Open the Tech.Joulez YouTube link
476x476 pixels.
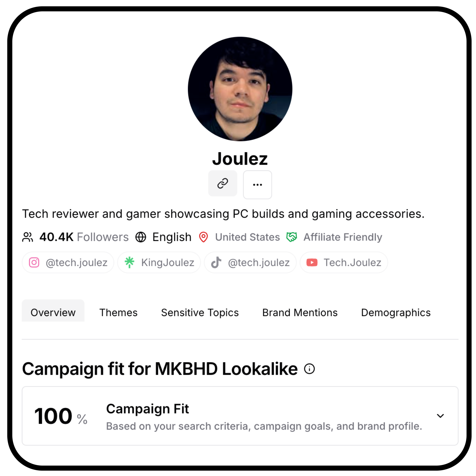pos(344,262)
